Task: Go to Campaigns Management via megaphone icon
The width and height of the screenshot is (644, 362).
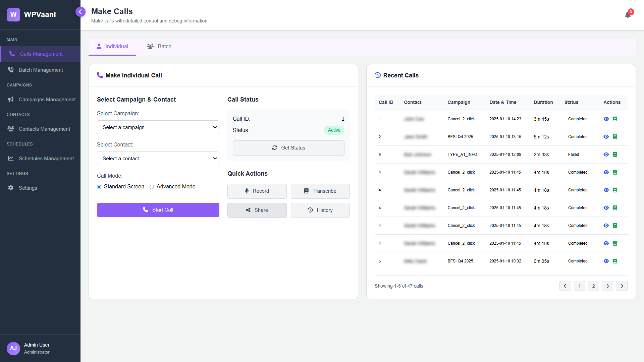Action: pos(47,99)
